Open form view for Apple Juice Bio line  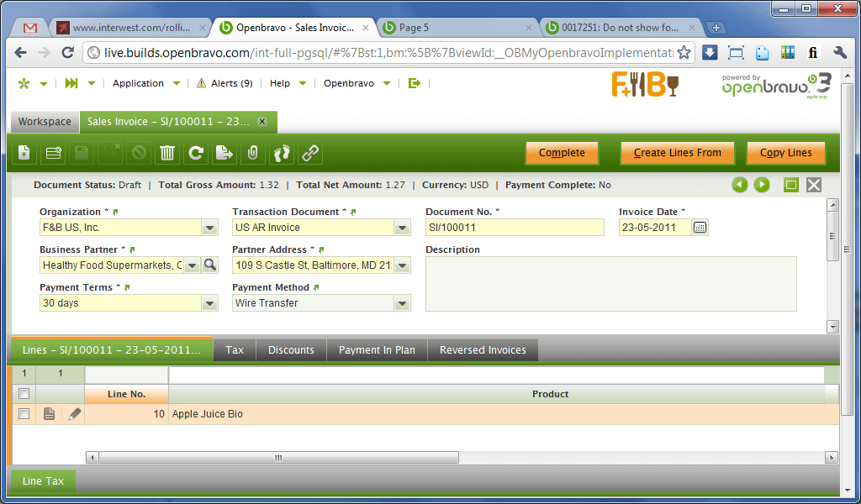(x=49, y=414)
